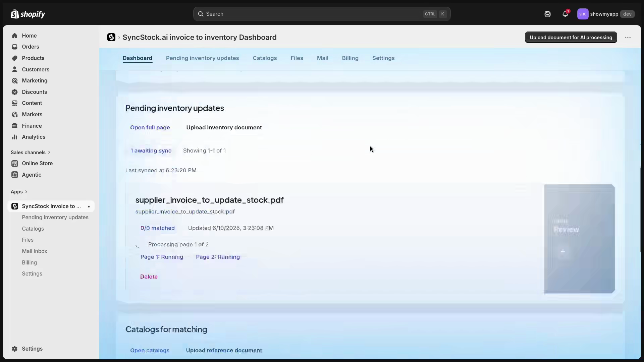Open the three-dot more actions menu
This screenshot has width=644, height=362.
pyautogui.click(x=628, y=37)
